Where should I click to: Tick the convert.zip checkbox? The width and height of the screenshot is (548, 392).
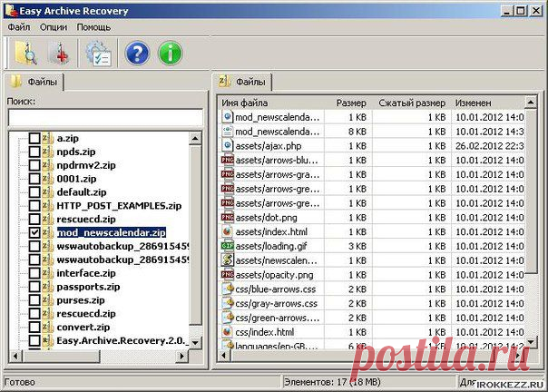(34, 327)
